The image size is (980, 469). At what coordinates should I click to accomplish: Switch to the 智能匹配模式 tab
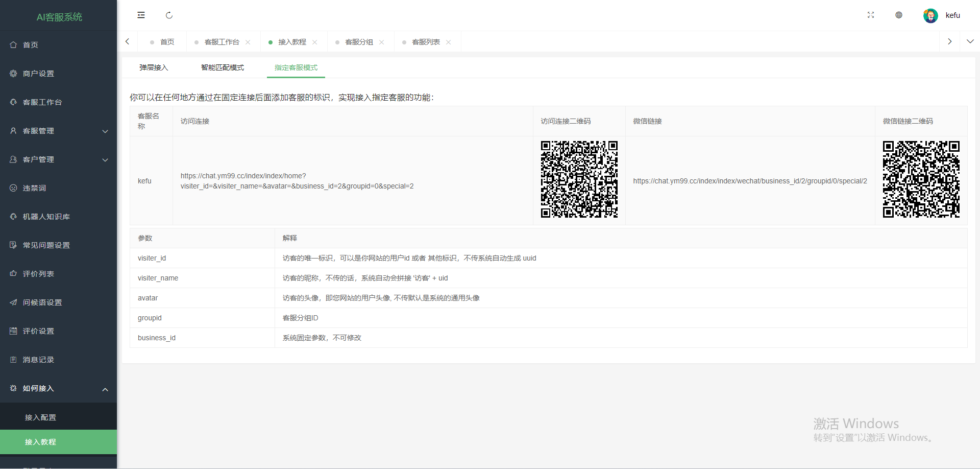223,67
